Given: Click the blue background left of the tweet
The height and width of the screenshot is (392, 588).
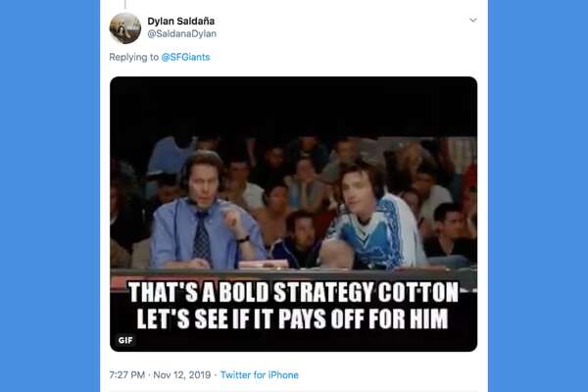Looking at the screenshot, I should click(x=50, y=196).
